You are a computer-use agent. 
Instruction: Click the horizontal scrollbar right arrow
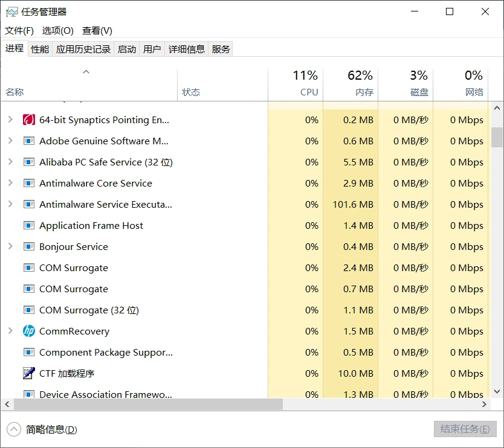pos(484,405)
